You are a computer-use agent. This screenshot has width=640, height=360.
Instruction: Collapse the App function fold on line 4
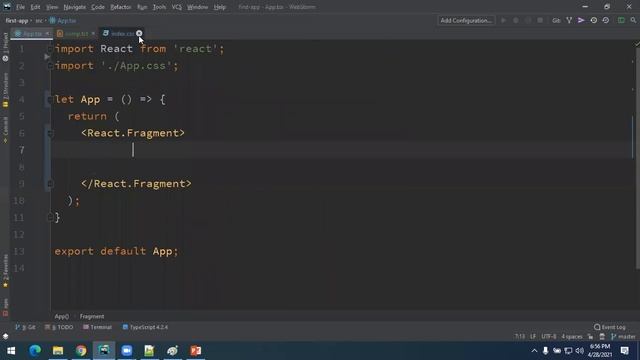(x=50, y=100)
